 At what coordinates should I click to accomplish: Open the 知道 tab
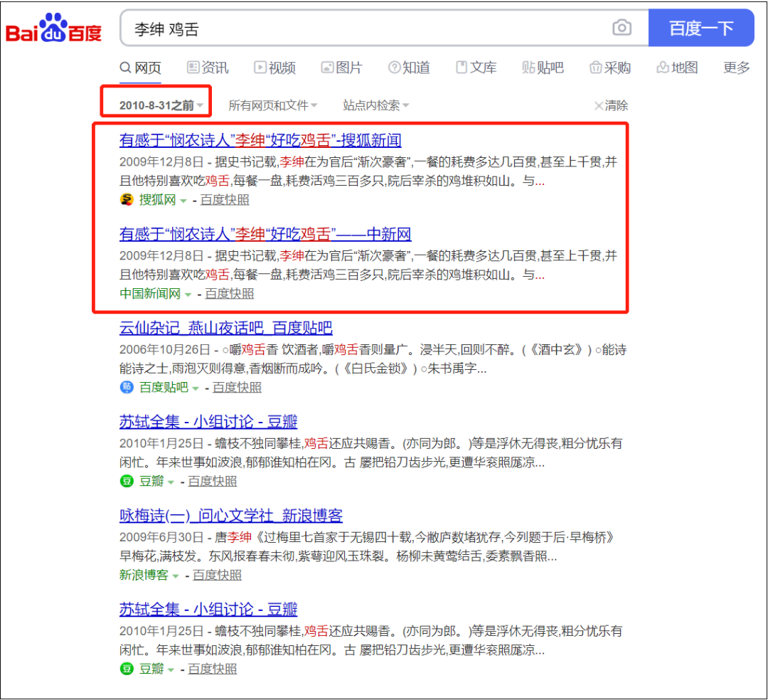409,68
